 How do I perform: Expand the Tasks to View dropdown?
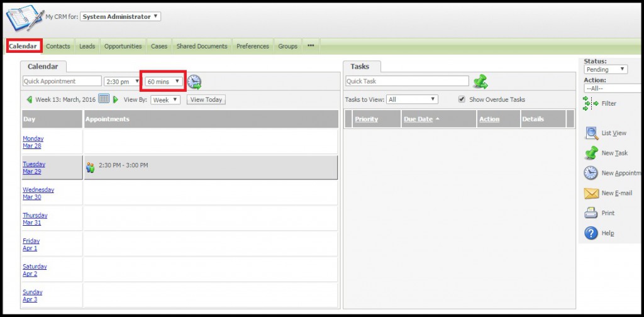[x=412, y=99]
